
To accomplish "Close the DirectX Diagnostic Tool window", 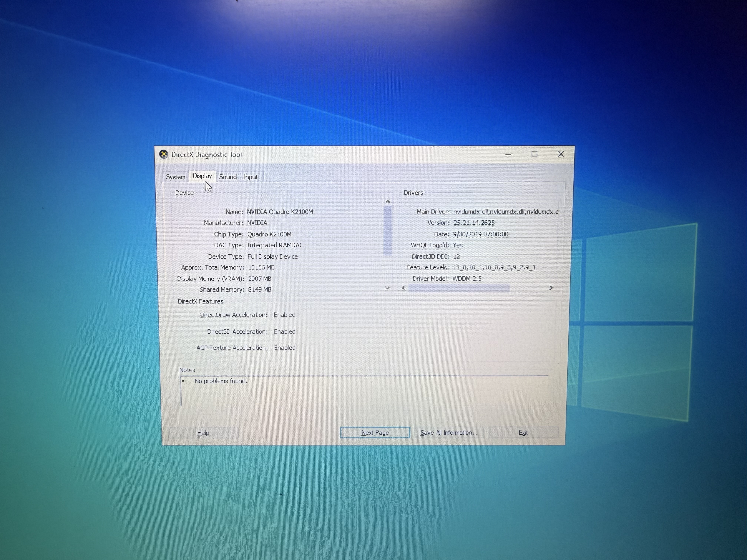I will tap(561, 154).
